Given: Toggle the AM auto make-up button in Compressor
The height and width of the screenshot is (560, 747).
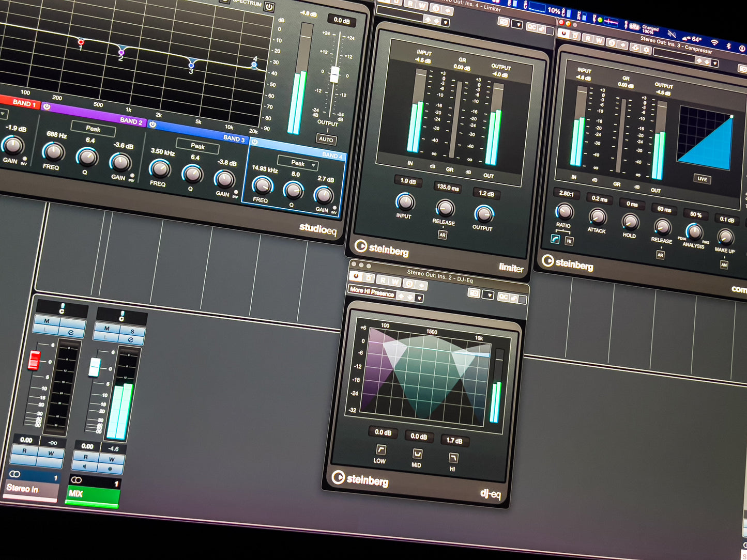Looking at the screenshot, I should coord(724,265).
